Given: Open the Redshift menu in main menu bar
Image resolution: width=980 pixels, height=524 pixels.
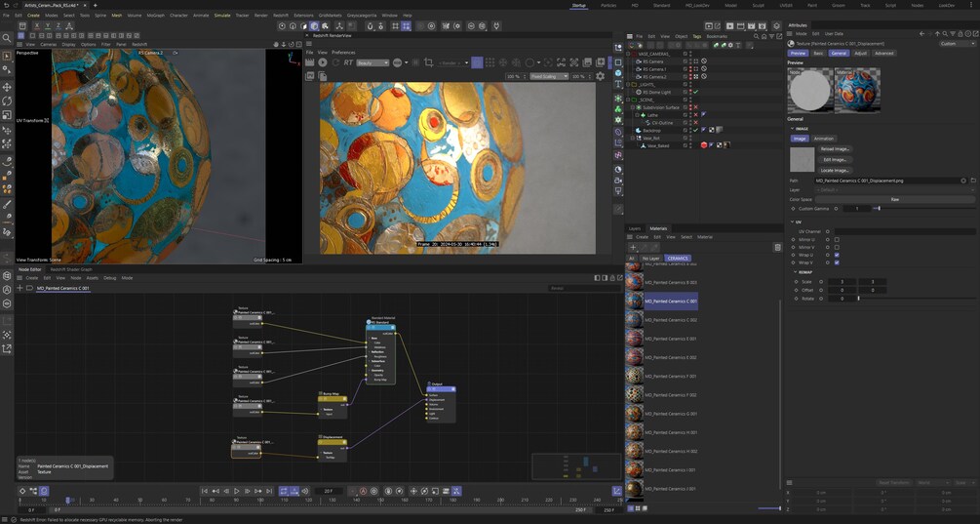Looking at the screenshot, I should (281, 15).
